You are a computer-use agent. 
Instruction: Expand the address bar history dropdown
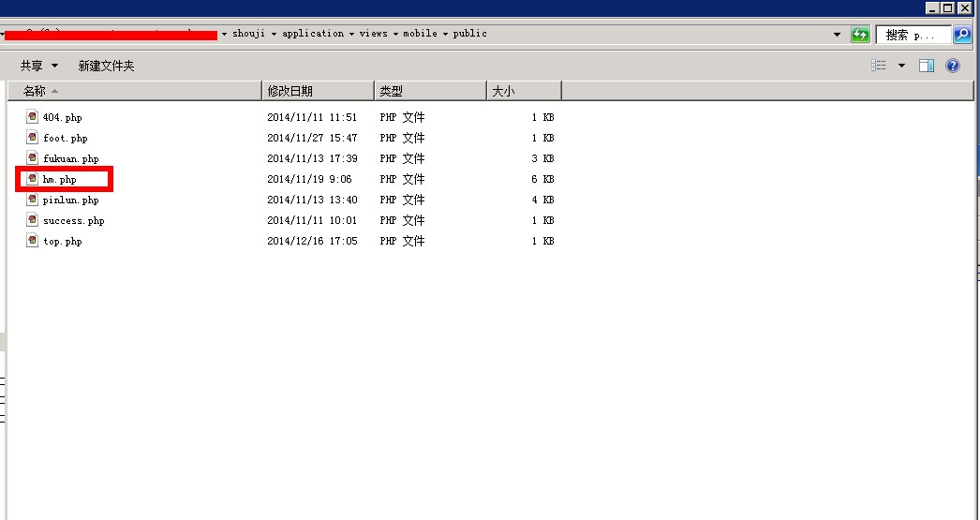(837, 35)
